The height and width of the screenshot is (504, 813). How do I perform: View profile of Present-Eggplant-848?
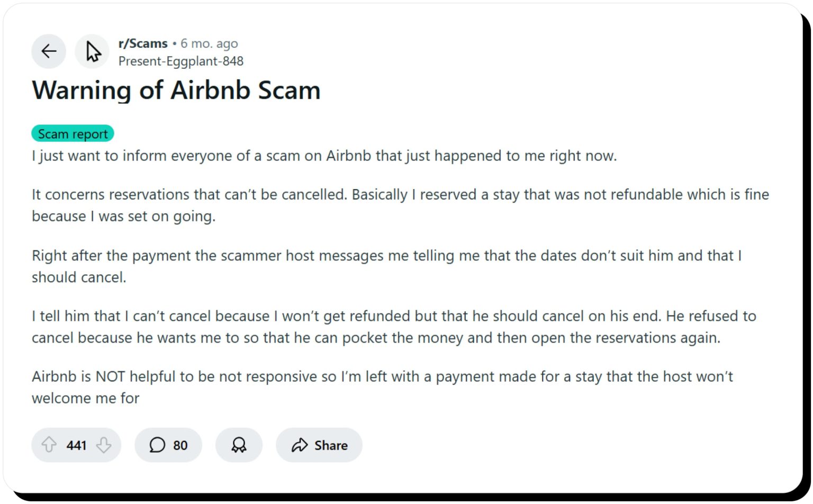click(180, 61)
